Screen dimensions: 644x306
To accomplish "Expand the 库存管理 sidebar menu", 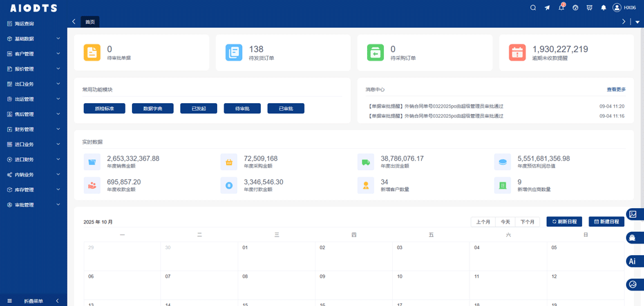I will pos(33,190).
